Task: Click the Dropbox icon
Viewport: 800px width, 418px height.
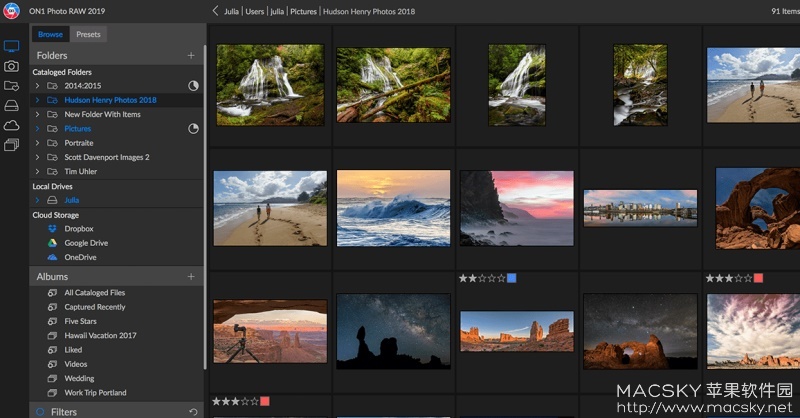Action: coord(52,229)
